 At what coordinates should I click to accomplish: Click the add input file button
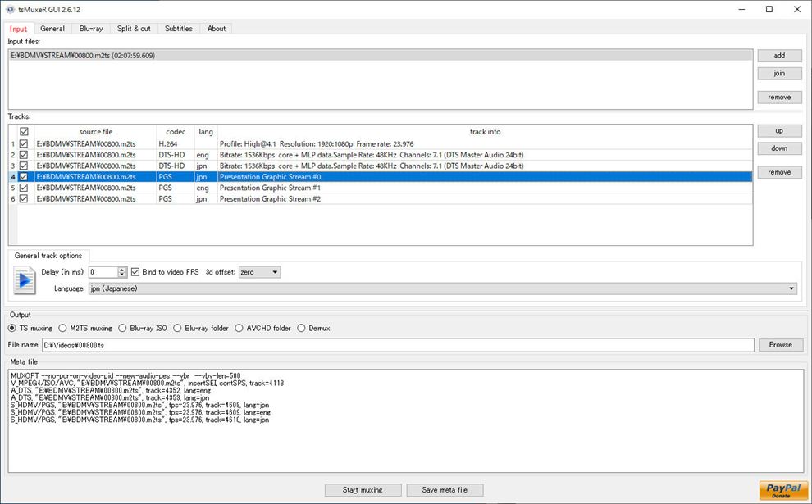[x=779, y=56]
